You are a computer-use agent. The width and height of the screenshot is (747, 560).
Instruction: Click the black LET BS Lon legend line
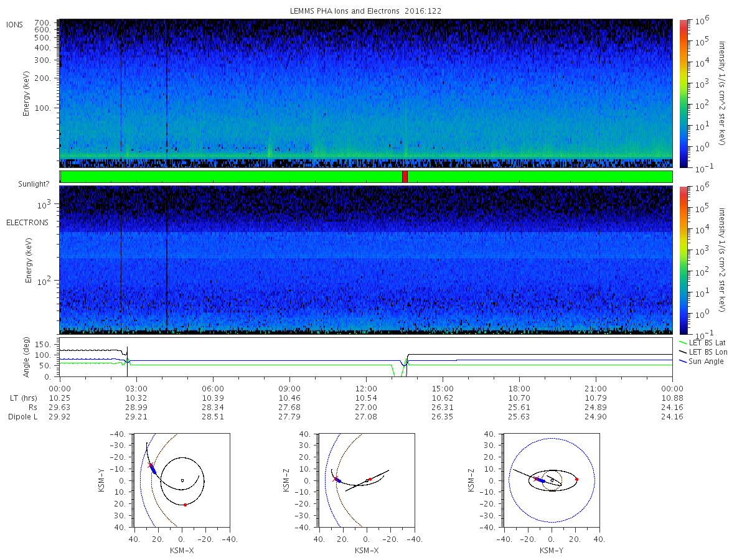point(684,352)
